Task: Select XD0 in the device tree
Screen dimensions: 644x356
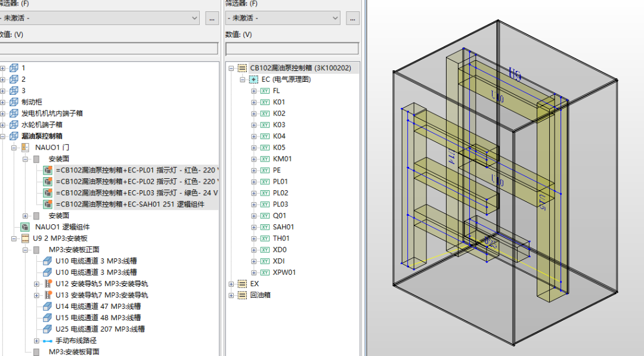Action: click(280, 250)
